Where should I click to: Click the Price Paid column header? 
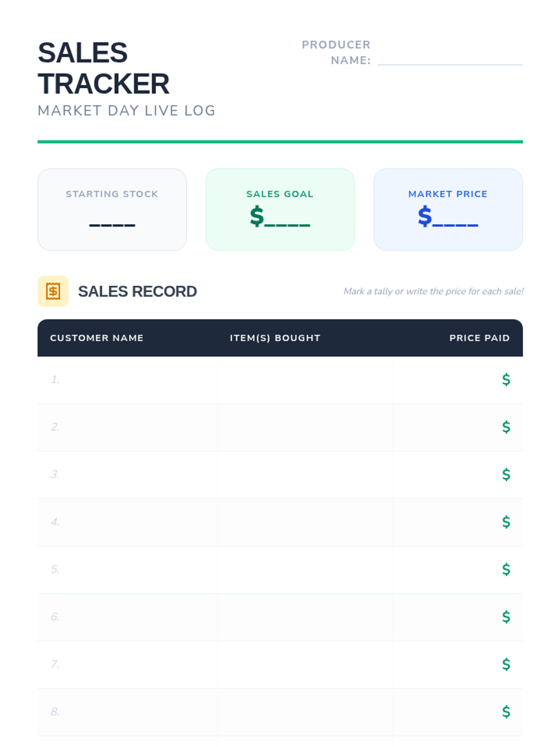coord(479,338)
